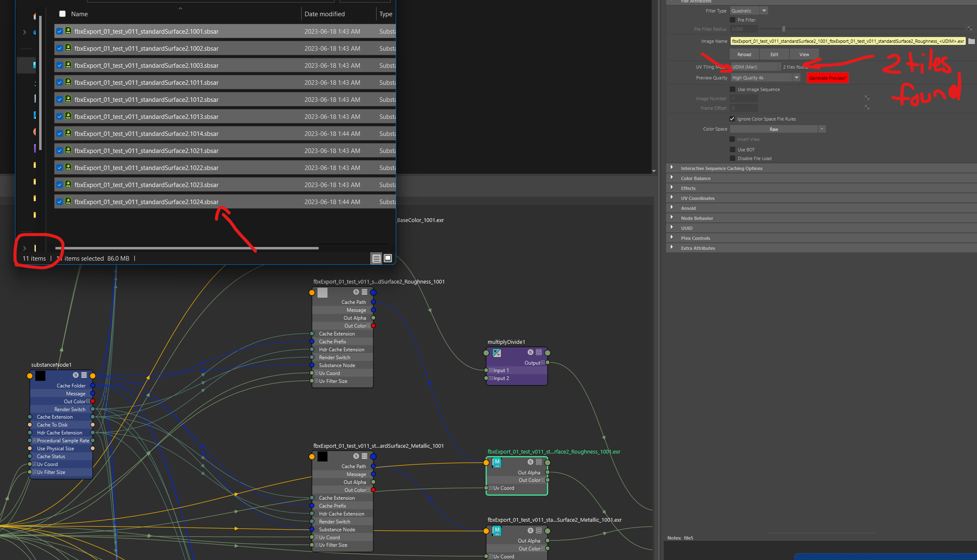This screenshot has height=560, width=977.
Task: Click the Substance icon on the 1001.sbsar row
Action: 68,31
